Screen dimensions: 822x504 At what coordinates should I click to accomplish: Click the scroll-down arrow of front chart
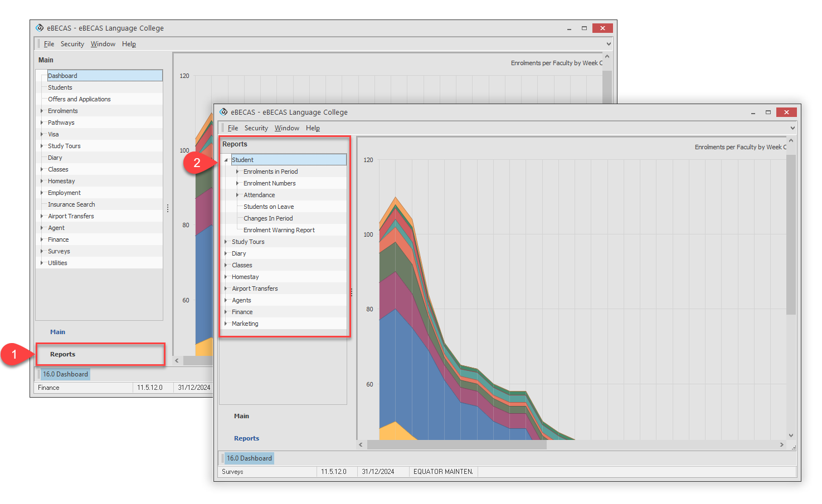(791, 436)
